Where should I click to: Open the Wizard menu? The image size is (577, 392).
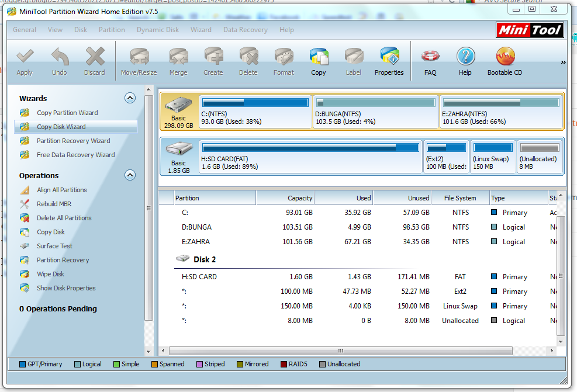(x=201, y=30)
